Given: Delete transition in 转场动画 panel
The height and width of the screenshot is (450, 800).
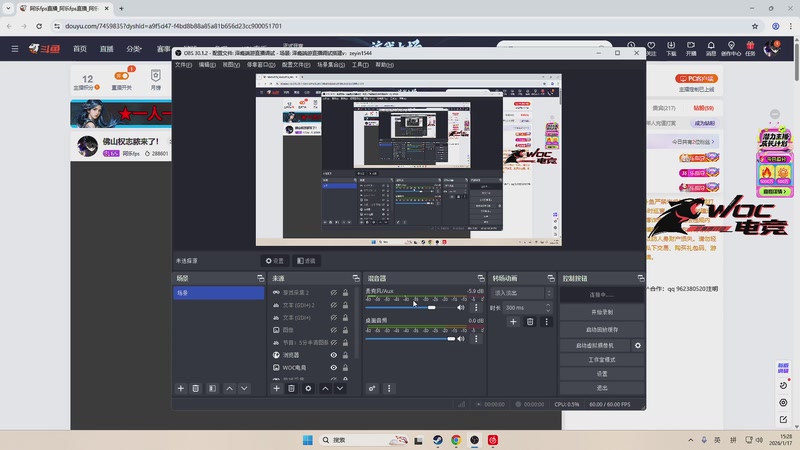Looking at the screenshot, I should 530,321.
